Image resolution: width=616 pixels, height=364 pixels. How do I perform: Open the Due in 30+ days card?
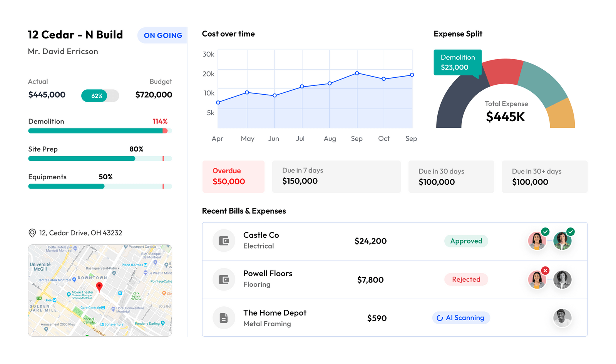[545, 177]
